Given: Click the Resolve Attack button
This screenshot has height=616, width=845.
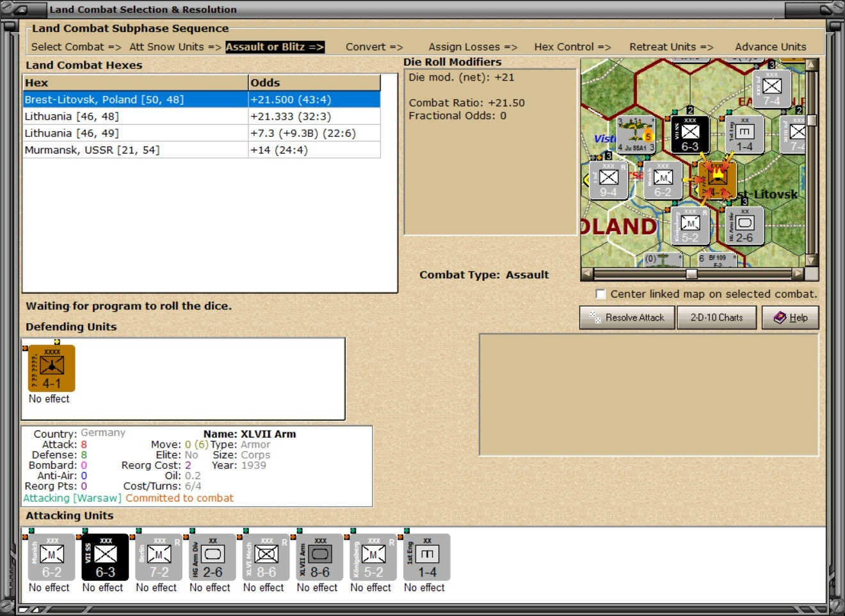Looking at the screenshot, I should click(x=626, y=317).
